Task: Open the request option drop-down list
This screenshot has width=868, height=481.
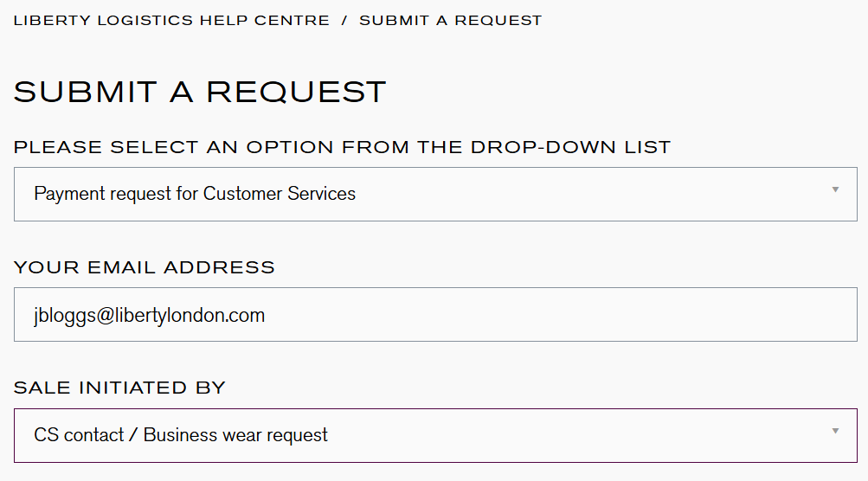Action: tap(435, 194)
